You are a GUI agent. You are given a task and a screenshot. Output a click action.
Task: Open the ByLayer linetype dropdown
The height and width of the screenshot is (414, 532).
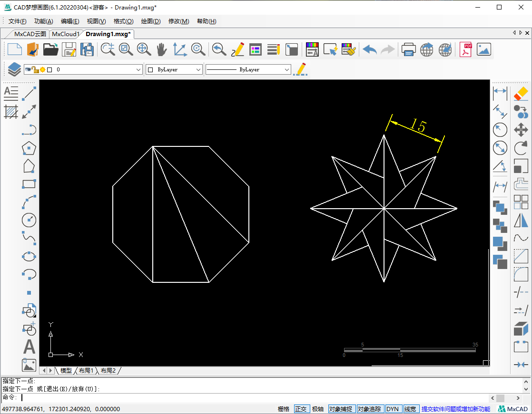(x=286, y=69)
